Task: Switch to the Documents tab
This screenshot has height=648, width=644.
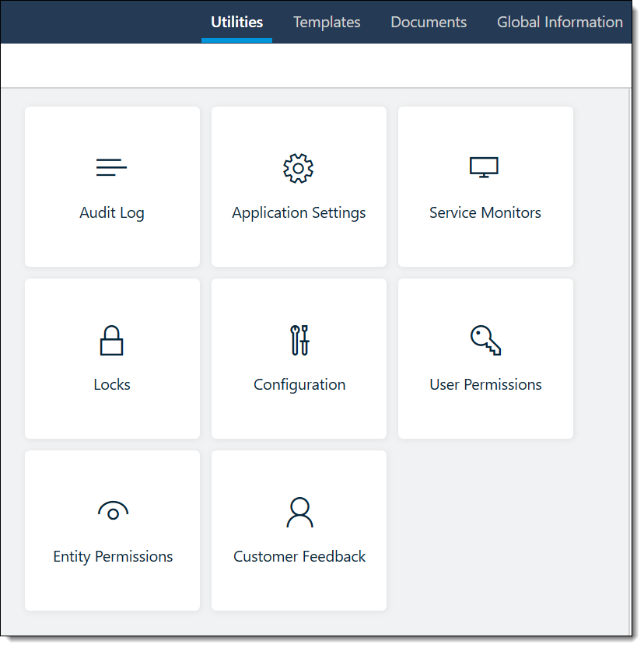Action: tap(429, 22)
